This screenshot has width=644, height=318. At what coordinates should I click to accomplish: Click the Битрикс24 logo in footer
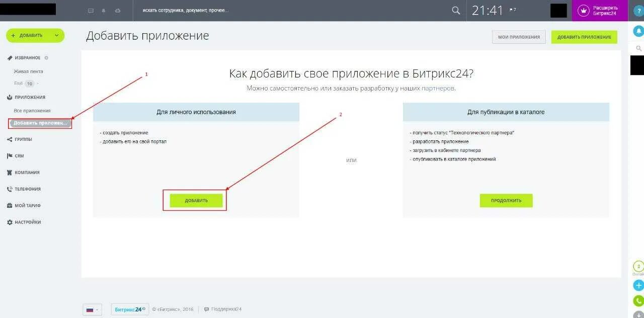click(130, 309)
